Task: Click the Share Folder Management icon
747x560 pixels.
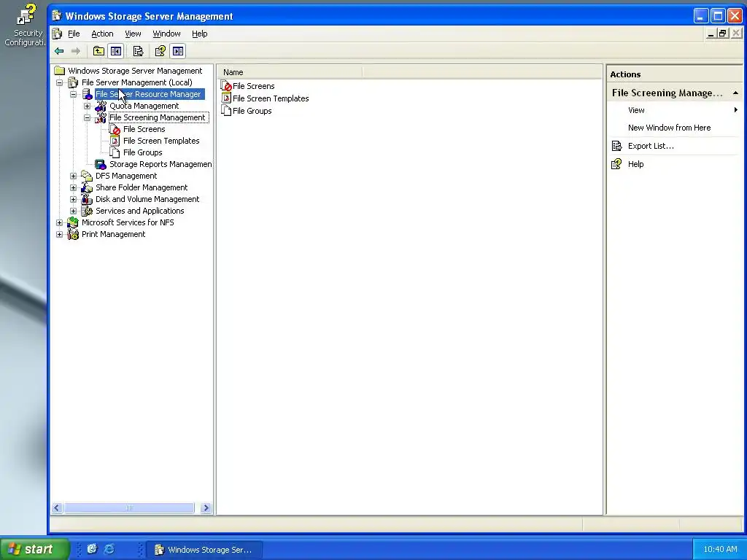Action: point(87,187)
